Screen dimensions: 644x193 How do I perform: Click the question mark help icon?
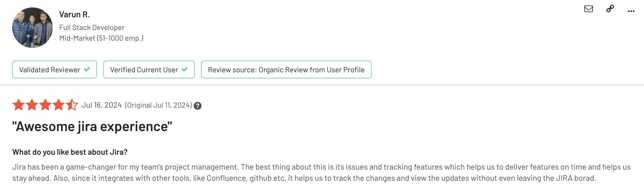point(198,106)
